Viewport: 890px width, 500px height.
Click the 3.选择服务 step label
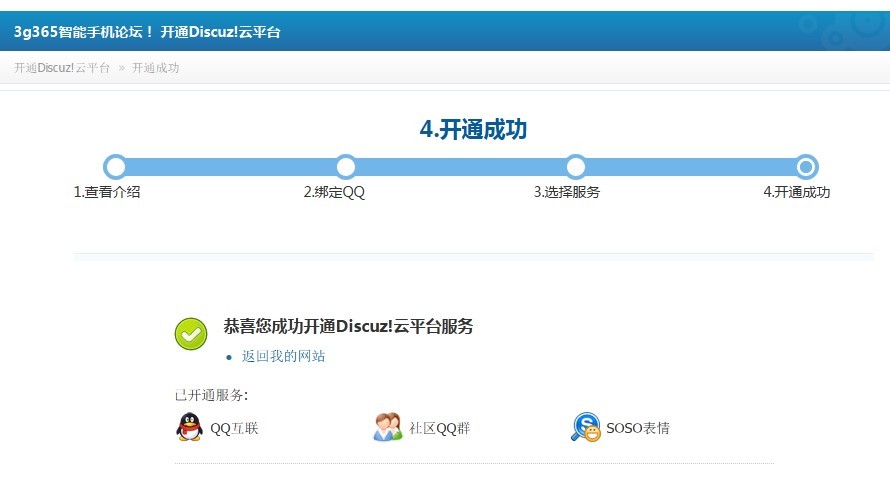(x=566, y=192)
